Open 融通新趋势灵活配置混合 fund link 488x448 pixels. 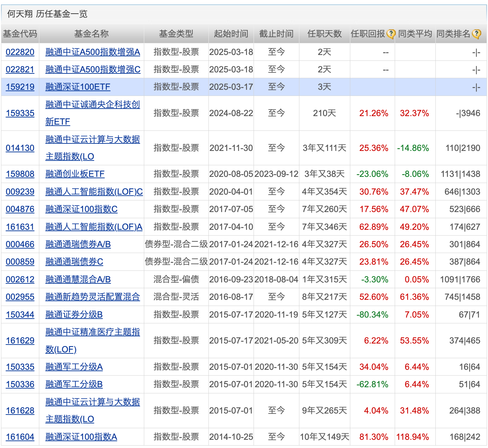(x=93, y=297)
